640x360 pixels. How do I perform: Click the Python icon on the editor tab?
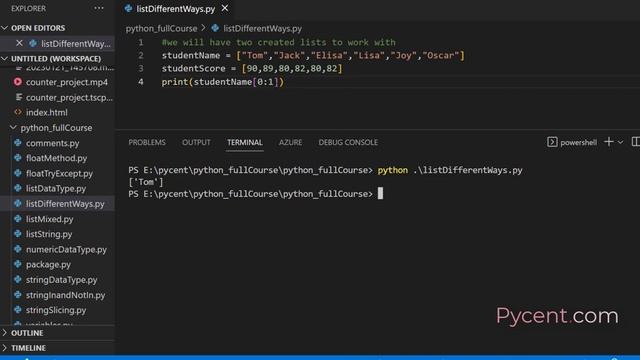click(129, 9)
